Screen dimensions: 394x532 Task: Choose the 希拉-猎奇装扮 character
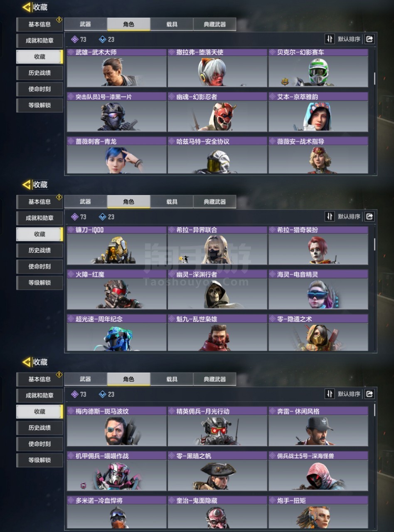coord(318,245)
